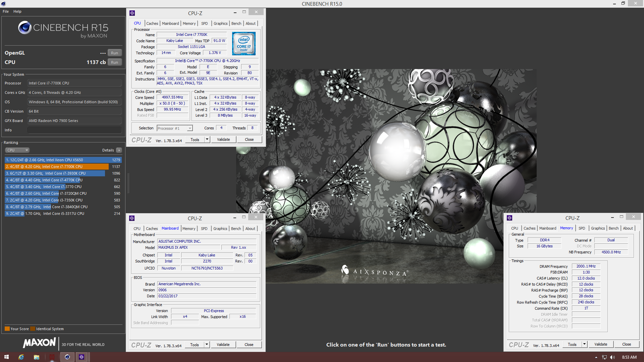Switch to Caches tab in the top CPU-Z window
This screenshot has height=362, width=644.
[x=152, y=23]
